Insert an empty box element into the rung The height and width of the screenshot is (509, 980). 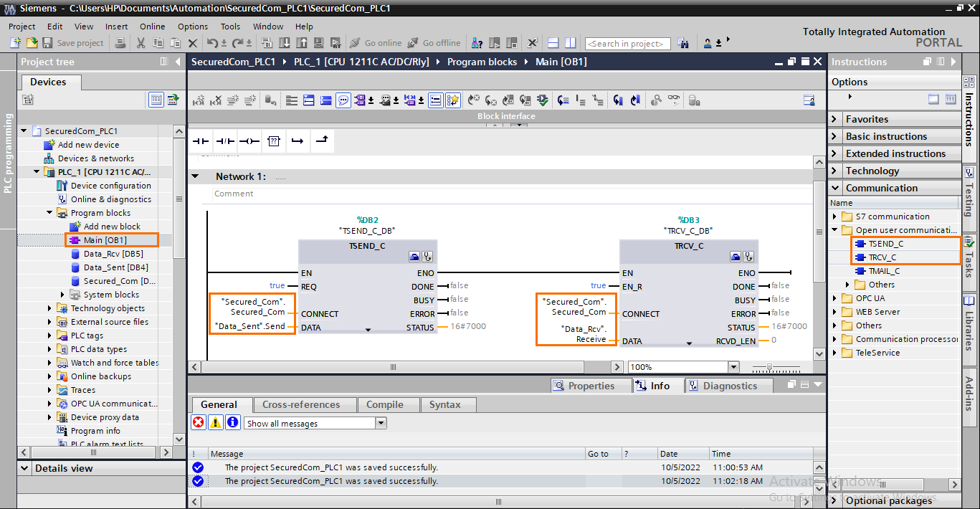tap(273, 141)
